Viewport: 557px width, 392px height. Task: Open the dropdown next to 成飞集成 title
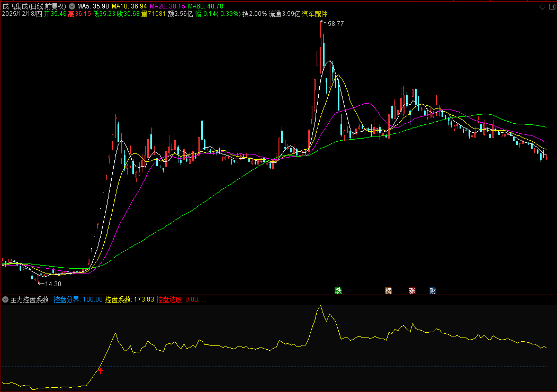click(x=72, y=6)
